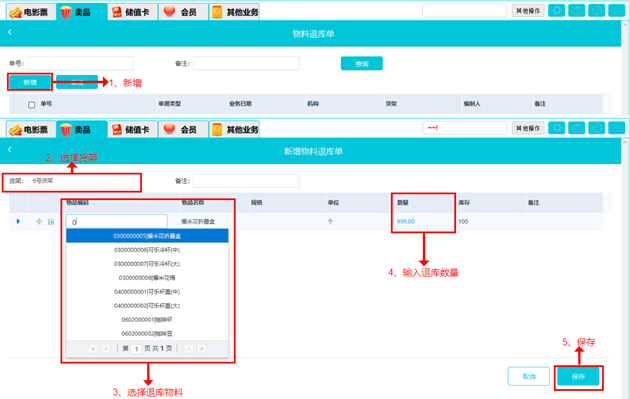Image resolution: width=630 pixels, height=399 pixels.
Task: Open the 储值卡 tab in the 物料退库单 window
Action: (132, 12)
